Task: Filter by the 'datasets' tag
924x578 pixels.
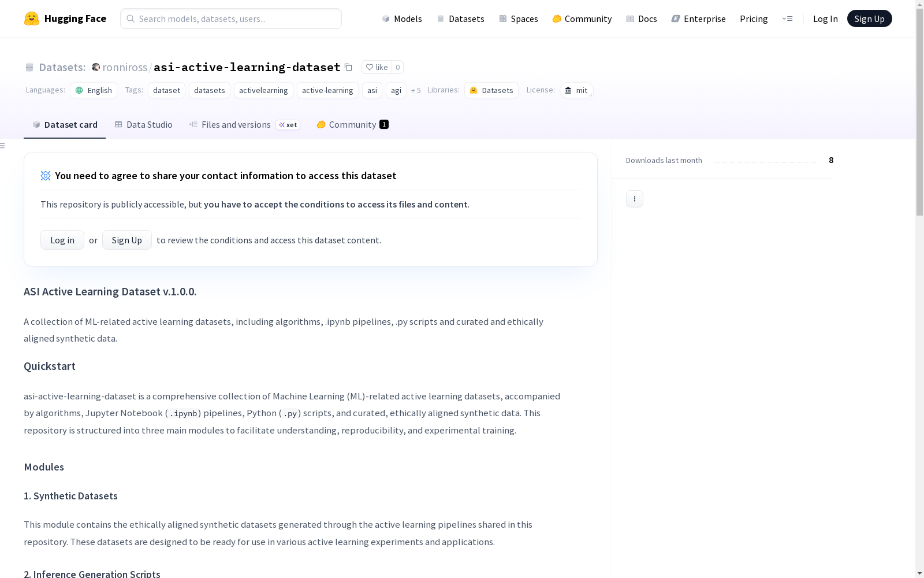Action: pyautogui.click(x=210, y=90)
